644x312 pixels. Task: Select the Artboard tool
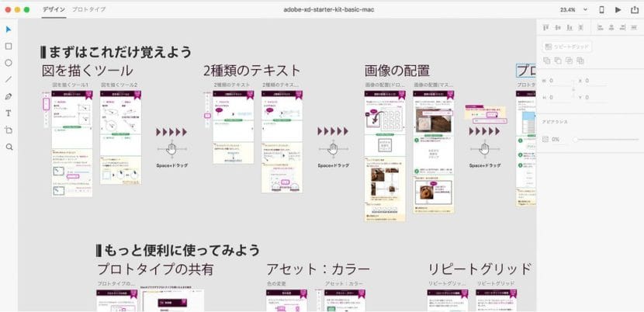9,130
